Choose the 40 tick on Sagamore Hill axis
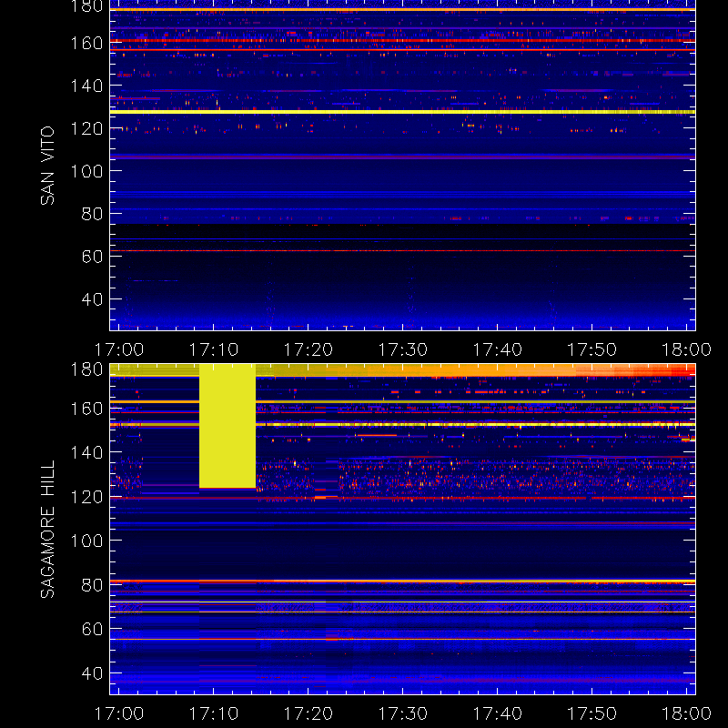The width and height of the screenshot is (728, 728). pyautogui.click(x=93, y=673)
